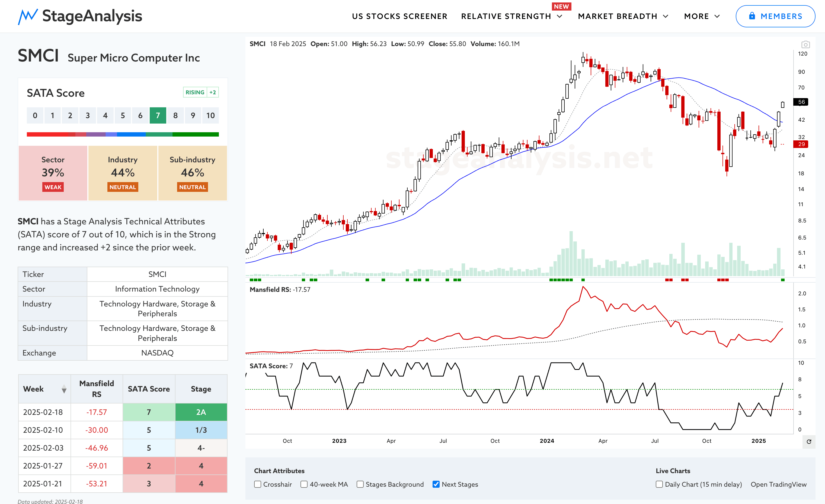Enable the Stages Background checkbox
The height and width of the screenshot is (504, 825).
tap(360, 484)
